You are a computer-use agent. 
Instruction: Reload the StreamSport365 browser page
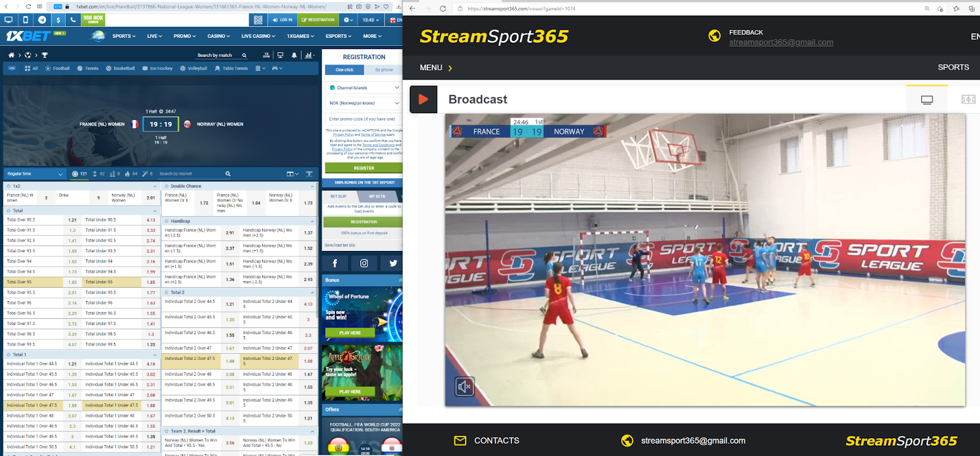point(443,9)
